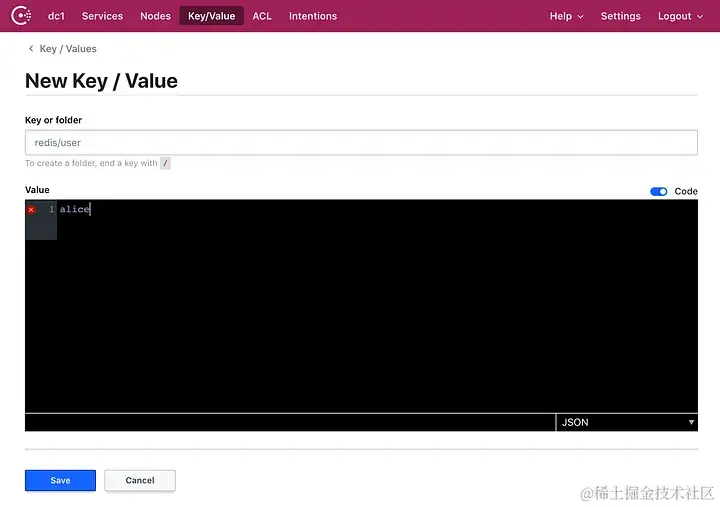
Task: Click the back chevron beside Key / Values
Action: tap(31, 48)
